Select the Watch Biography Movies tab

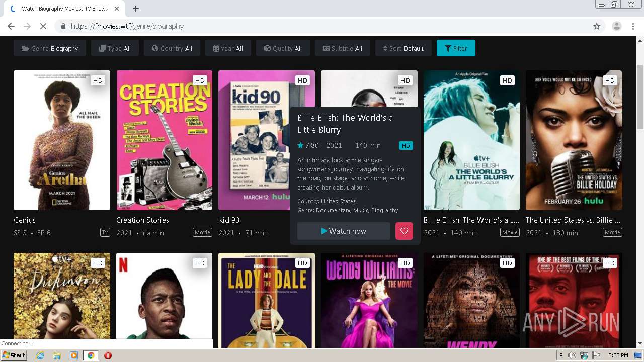[64, 9]
